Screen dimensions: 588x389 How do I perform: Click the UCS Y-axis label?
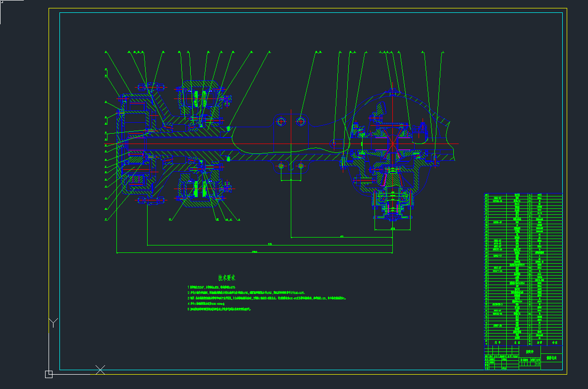point(53,323)
